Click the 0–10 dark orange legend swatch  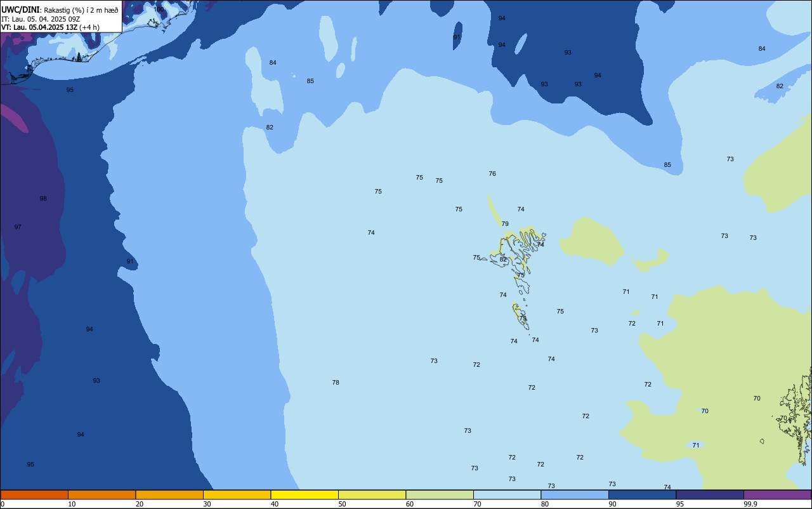pyautogui.click(x=34, y=494)
